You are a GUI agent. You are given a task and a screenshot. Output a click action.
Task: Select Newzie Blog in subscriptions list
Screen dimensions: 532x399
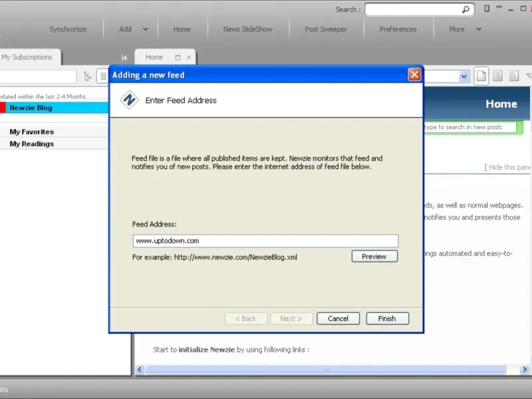coord(55,108)
